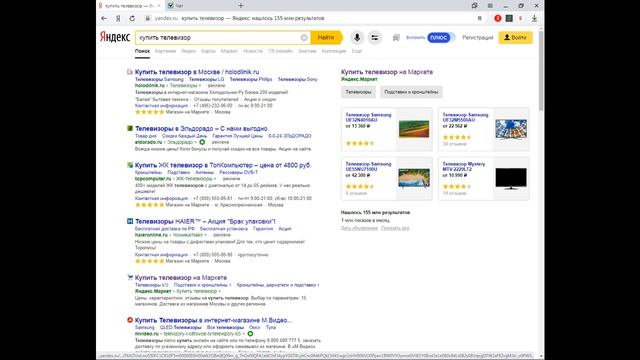This screenshot has width=640, height=360.
Task: Click the lock icon in the address bar
Action: pyautogui.click(x=148, y=18)
